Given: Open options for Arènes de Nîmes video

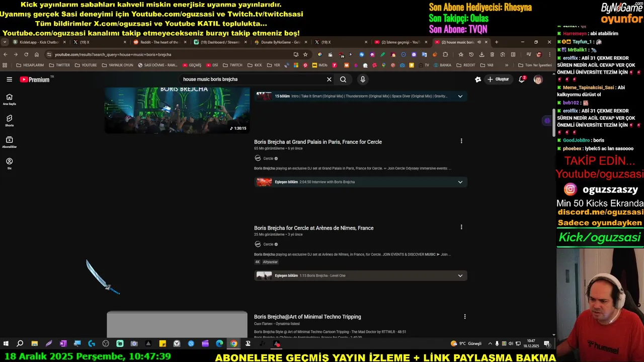Looking at the screenshot, I should pos(461,227).
